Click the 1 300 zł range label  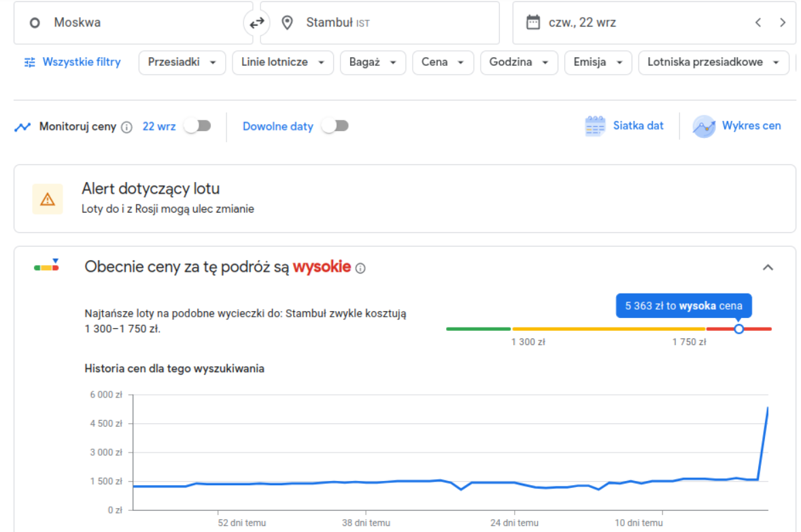528,342
